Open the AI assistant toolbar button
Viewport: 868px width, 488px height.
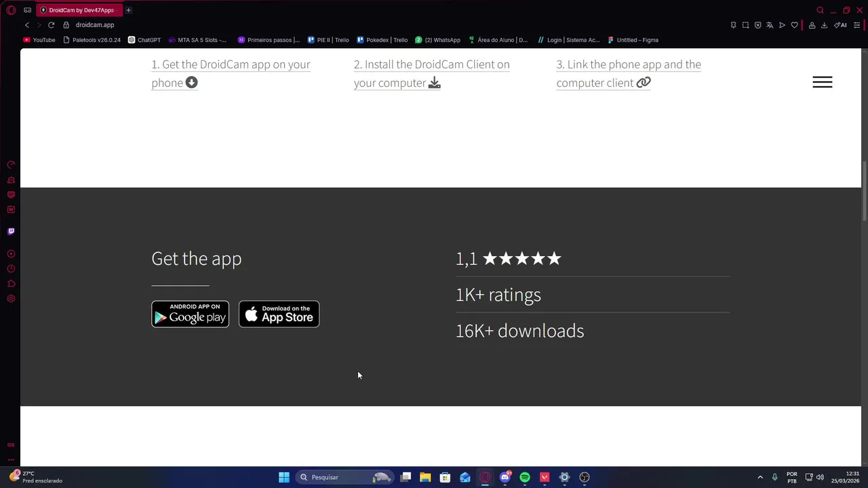(840, 25)
